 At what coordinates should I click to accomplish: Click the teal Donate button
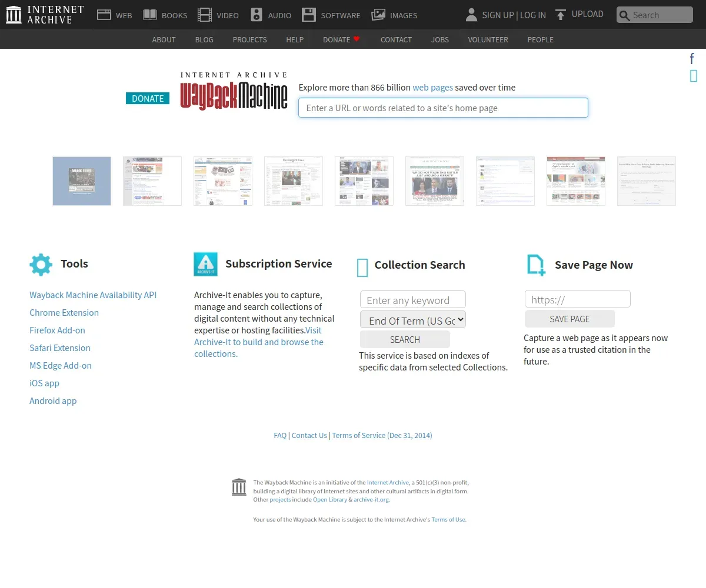coord(148,98)
